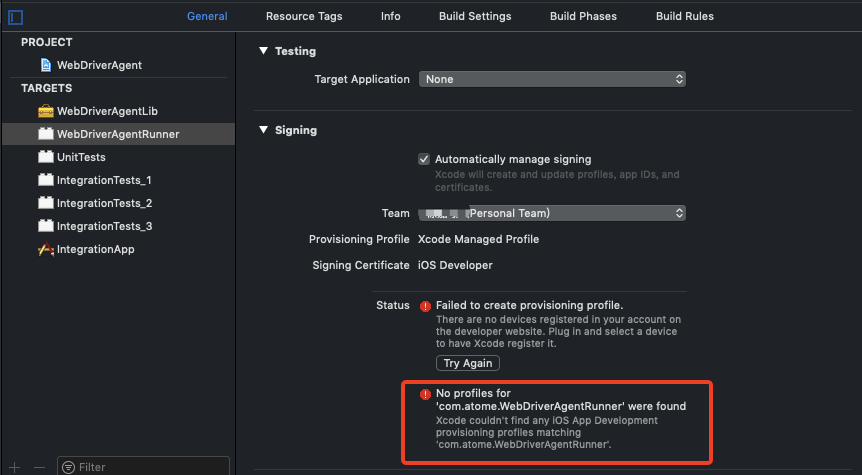Toggle the project navigator sidebar icon
The width and height of the screenshot is (862, 475).
tap(15, 17)
